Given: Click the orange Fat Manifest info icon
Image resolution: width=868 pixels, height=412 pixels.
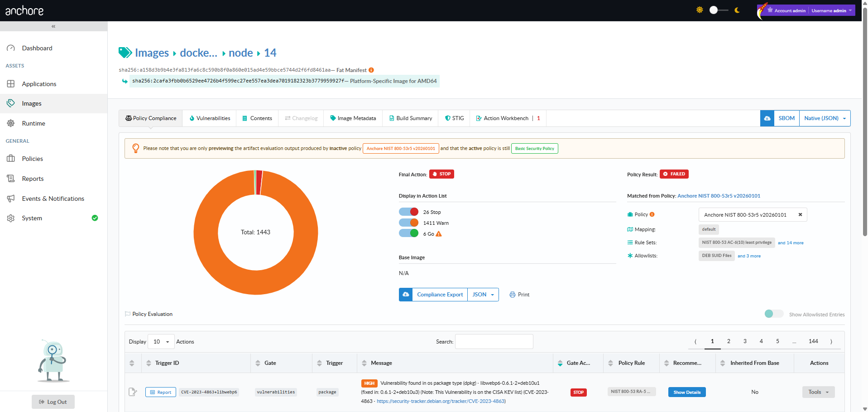Looking at the screenshot, I should pos(371,70).
